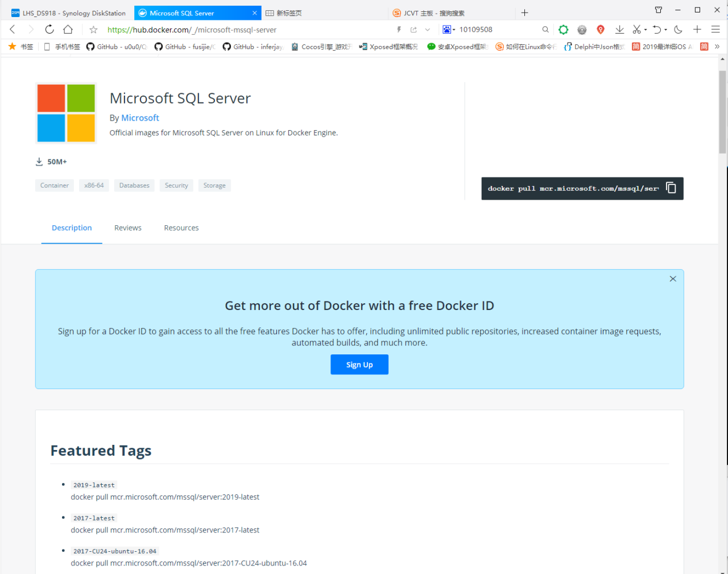The height and width of the screenshot is (574, 728).
Task: Dismiss the free Docker ID banner
Action: pos(673,279)
